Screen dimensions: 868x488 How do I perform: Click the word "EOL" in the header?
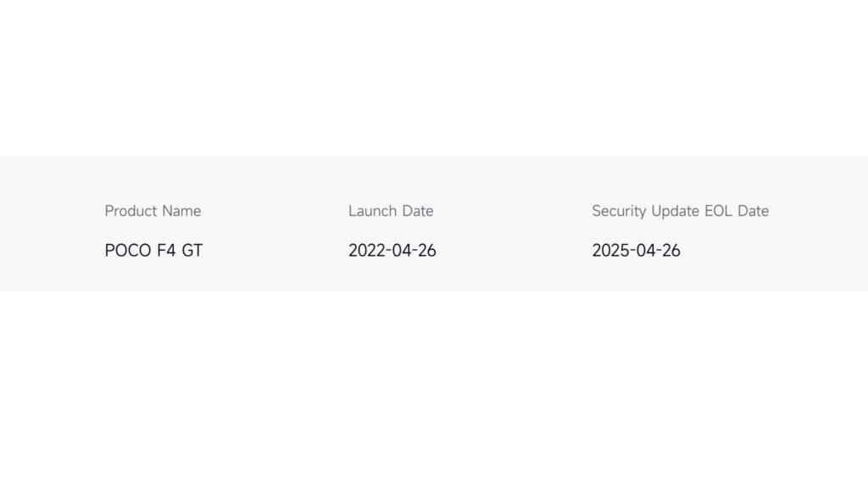coord(718,211)
